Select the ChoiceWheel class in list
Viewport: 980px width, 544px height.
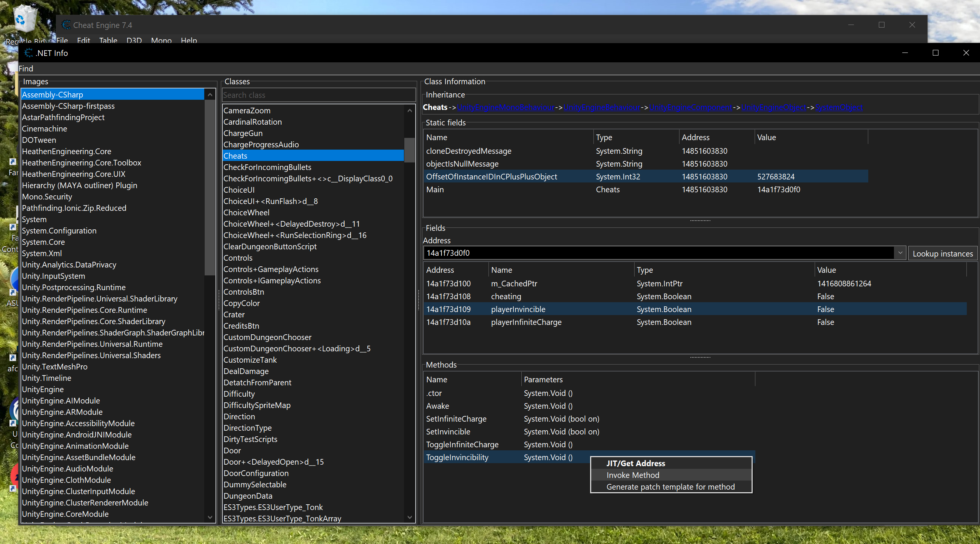pos(246,212)
